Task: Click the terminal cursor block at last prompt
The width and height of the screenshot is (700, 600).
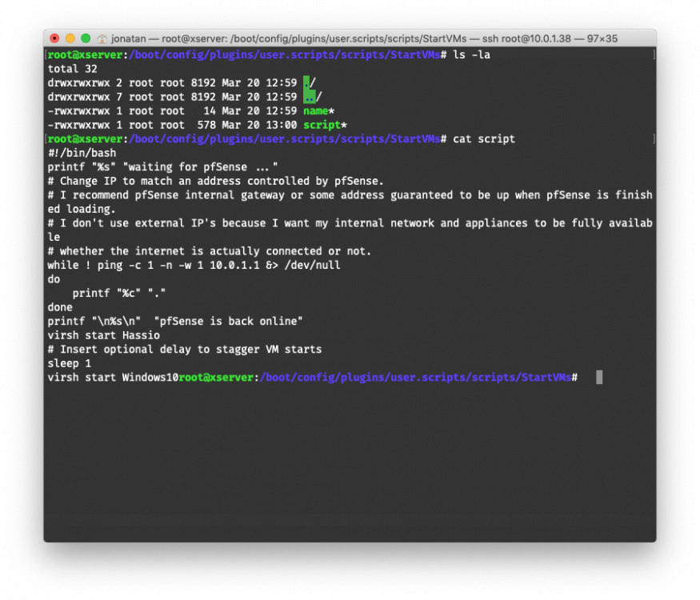Action: 599,378
